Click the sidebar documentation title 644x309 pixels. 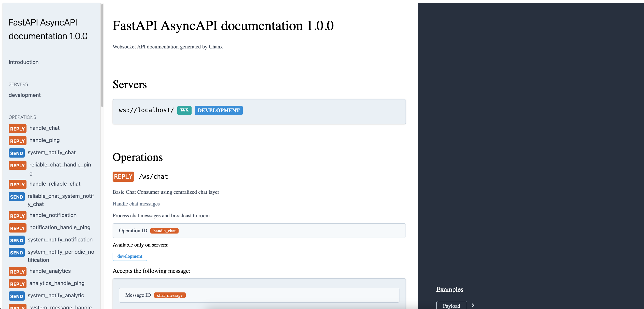click(48, 29)
